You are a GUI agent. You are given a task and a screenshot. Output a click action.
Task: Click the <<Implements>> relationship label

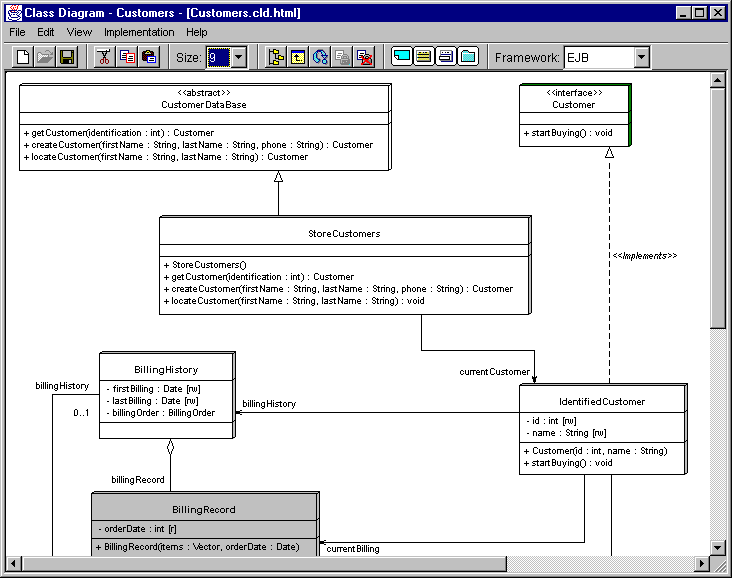click(645, 255)
